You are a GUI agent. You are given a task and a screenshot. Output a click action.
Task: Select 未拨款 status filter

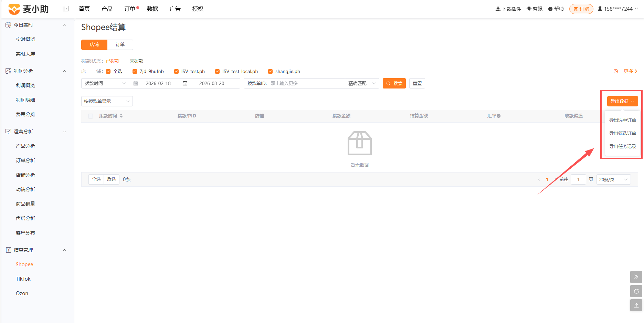tap(136, 61)
